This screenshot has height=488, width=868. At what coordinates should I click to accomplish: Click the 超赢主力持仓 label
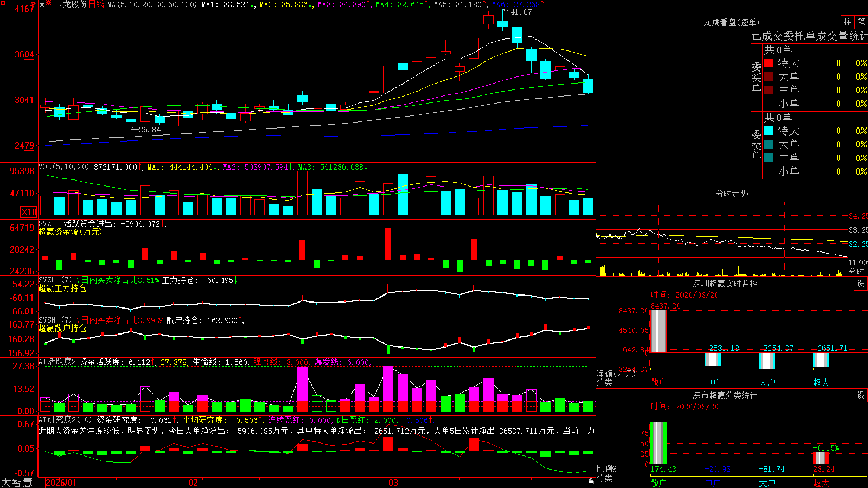coord(62,288)
